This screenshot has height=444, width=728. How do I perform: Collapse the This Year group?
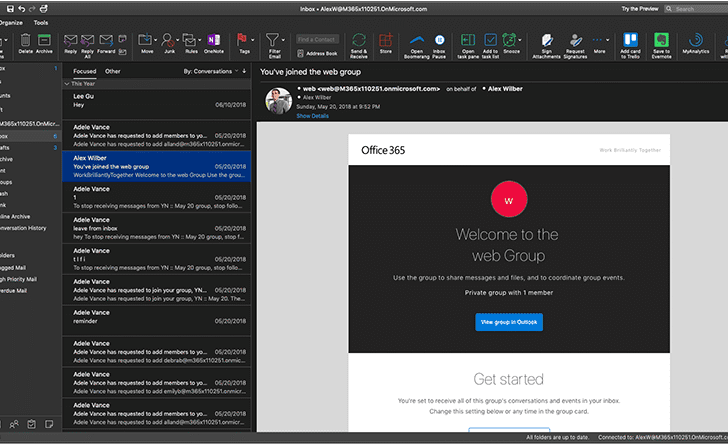click(x=67, y=84)
